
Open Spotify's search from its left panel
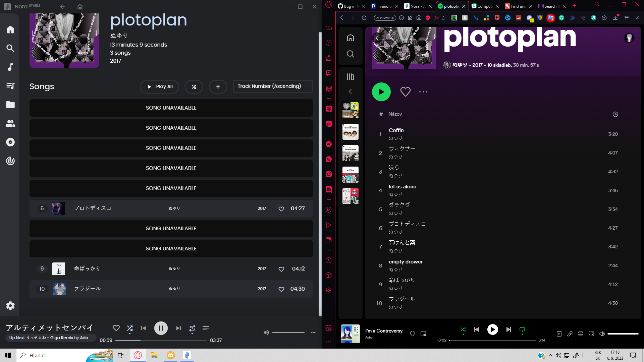pyautogui.click(x=350, y=54)
